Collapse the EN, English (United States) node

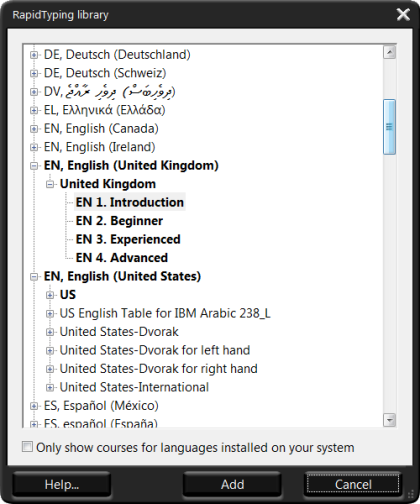pos(34,277)
